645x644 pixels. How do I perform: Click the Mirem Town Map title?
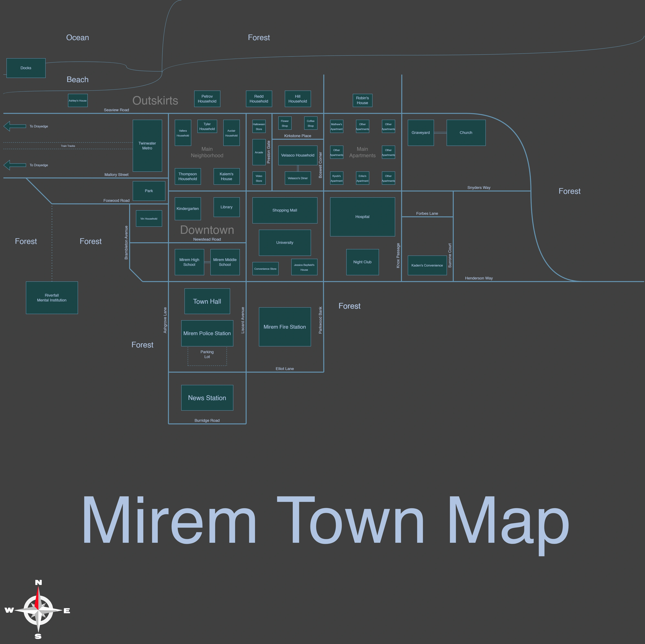(x=326, y=521)
